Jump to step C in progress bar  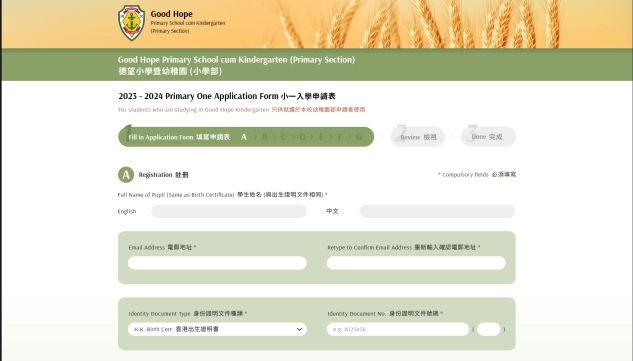click(283, 137)
